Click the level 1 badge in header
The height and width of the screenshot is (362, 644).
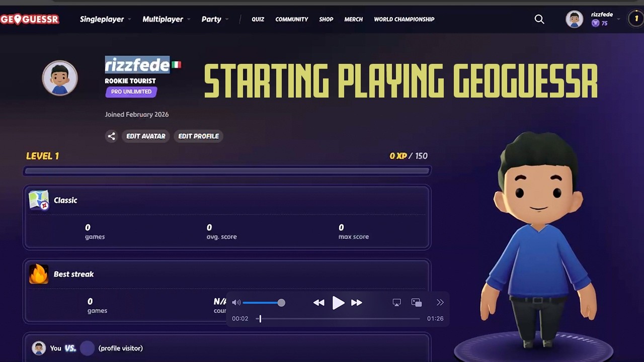tap(636, 19)
